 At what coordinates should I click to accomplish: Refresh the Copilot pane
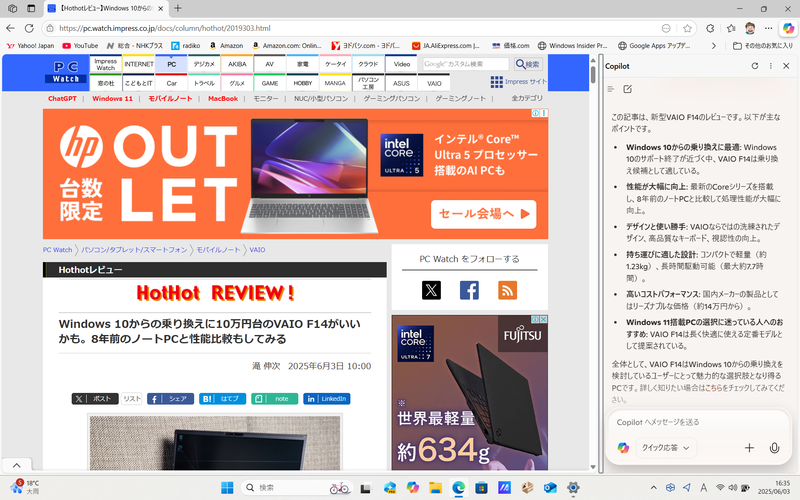click(x=755, y=66)
